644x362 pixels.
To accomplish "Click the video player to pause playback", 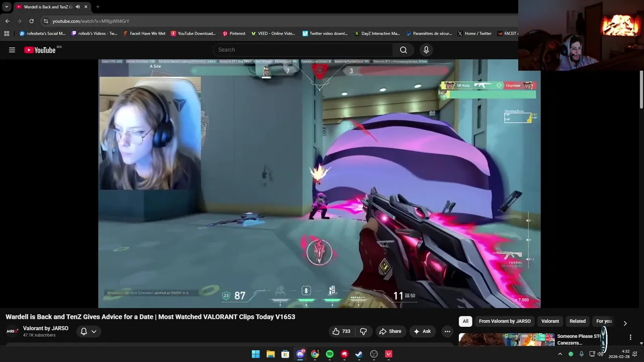I will (319, 184).
